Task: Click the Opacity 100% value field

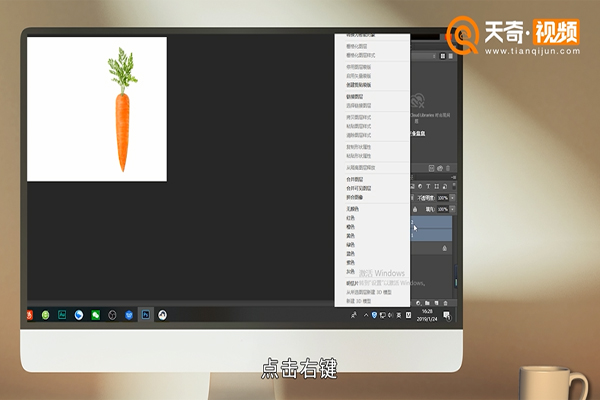Action: coord(443,198)
